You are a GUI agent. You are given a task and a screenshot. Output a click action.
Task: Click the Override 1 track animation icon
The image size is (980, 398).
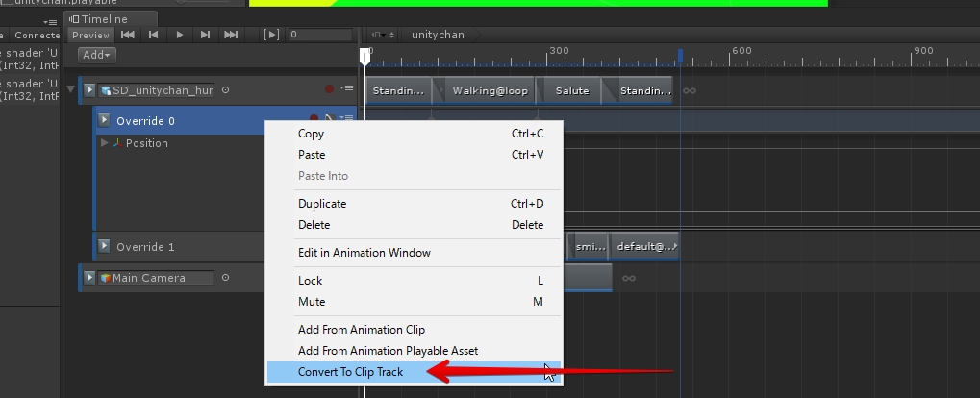click(x=104, y=246)
